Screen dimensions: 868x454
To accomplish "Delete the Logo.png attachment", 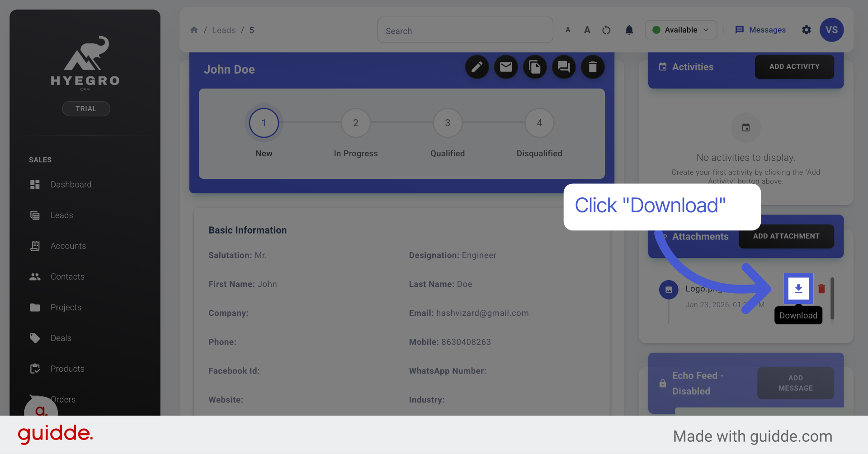I will [x=821, y=288].
